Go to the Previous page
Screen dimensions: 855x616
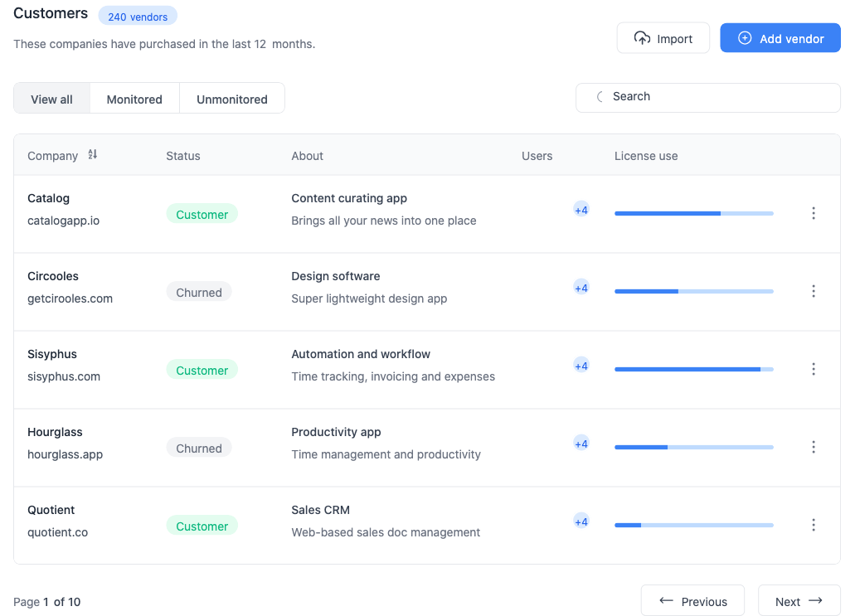pos(692,601)
